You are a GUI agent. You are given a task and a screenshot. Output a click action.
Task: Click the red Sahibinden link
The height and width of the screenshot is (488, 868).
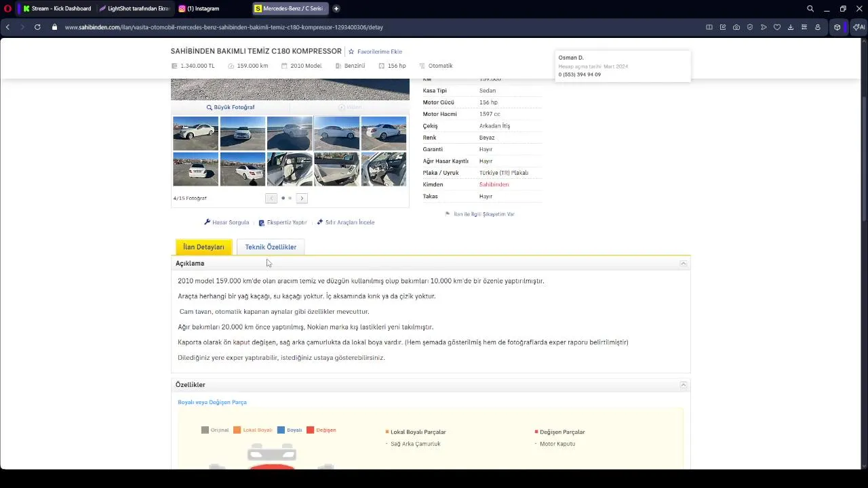[x=494, y=184]
